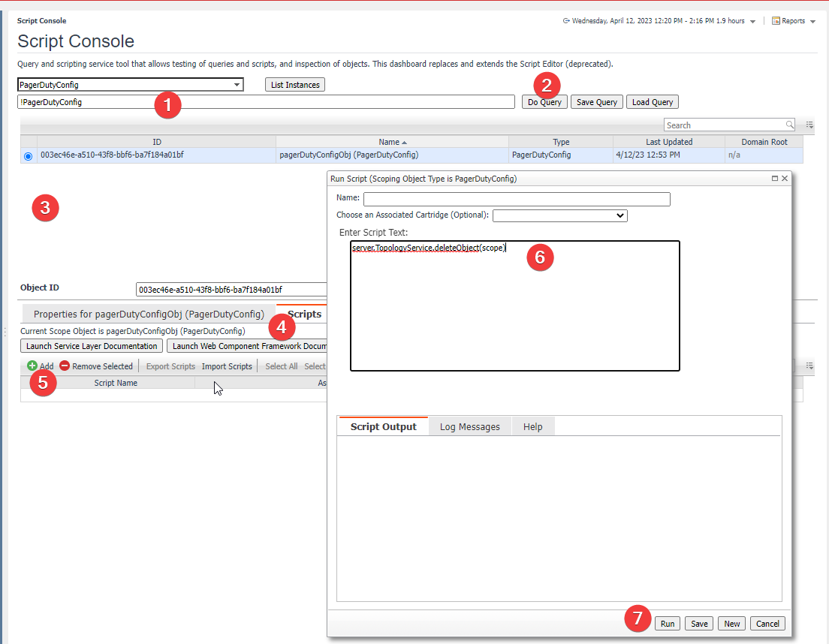Close the Run Script dialog
This screenshot has height=644, width=829.
[x=785, y=179]
